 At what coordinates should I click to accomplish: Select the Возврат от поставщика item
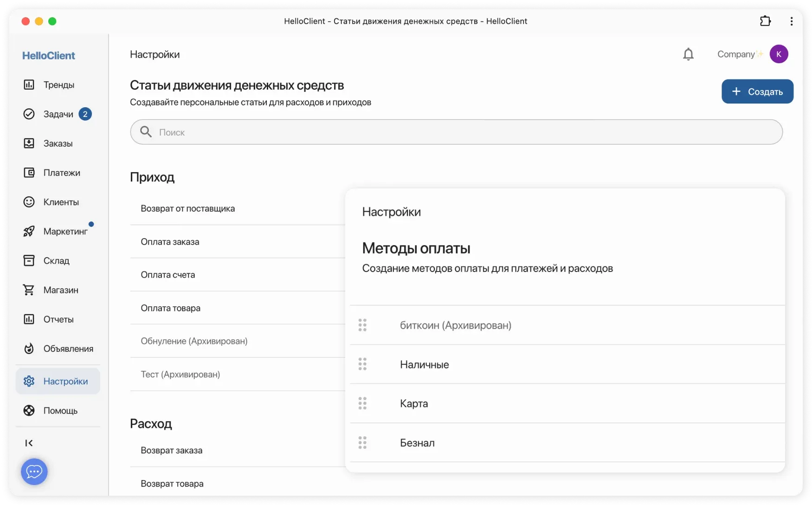[x=187, y=208]
